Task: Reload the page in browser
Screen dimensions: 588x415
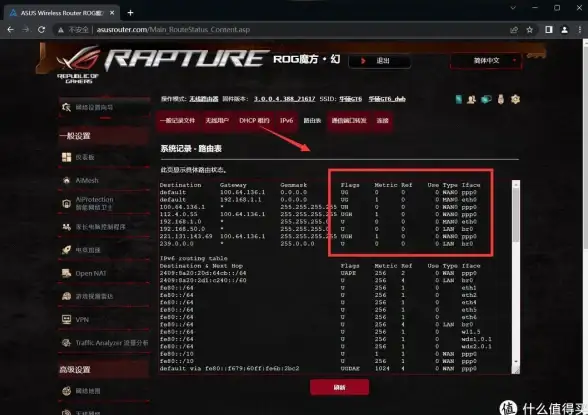Action: click(42, 30)
